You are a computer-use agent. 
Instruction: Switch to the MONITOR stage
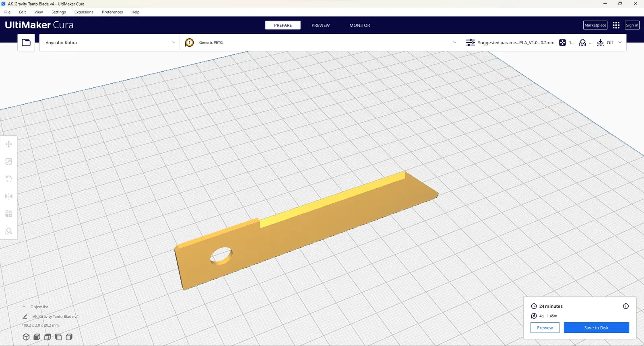359,25
